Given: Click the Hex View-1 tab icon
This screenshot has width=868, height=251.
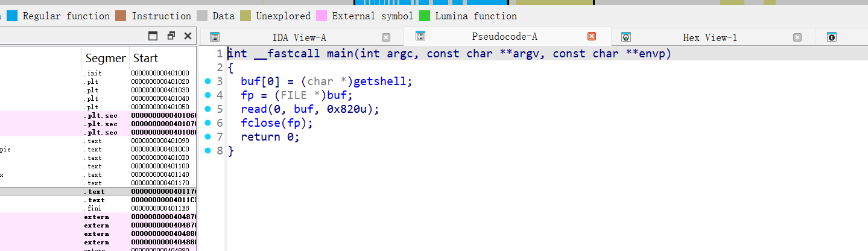Looking at the screenshot, I should [x=626, y=37].
